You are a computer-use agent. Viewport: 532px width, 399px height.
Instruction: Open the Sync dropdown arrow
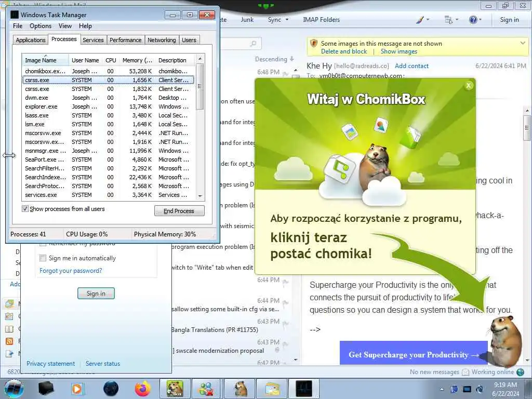click(x=287, y=20)
